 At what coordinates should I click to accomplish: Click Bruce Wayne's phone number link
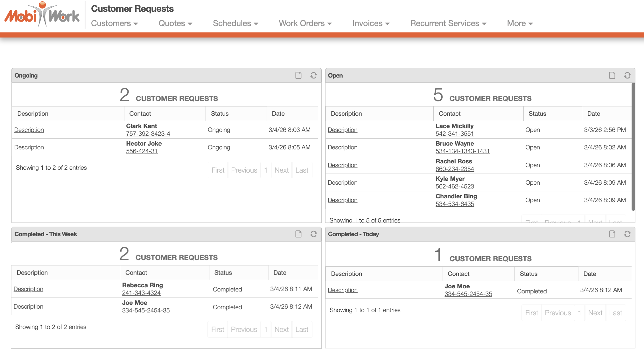tap(462, 151)
